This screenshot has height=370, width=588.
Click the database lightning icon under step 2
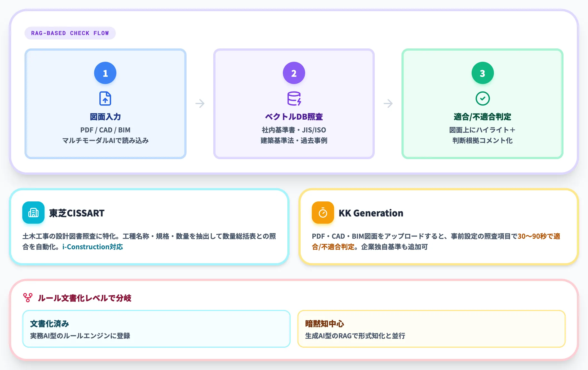pyautogui.click(x=294, y=98)
